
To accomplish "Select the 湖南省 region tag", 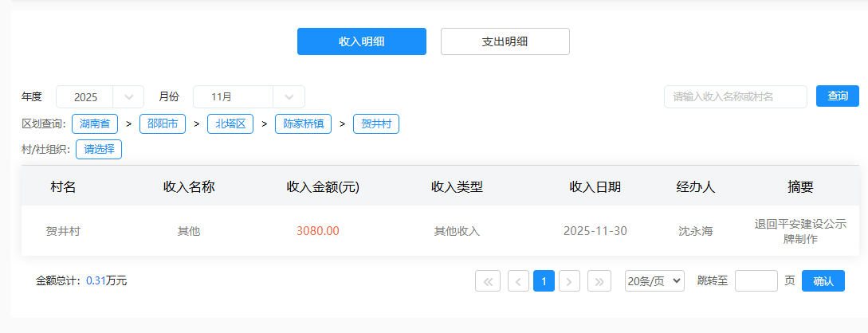I will pyautogui.click(x=95, y=124).
